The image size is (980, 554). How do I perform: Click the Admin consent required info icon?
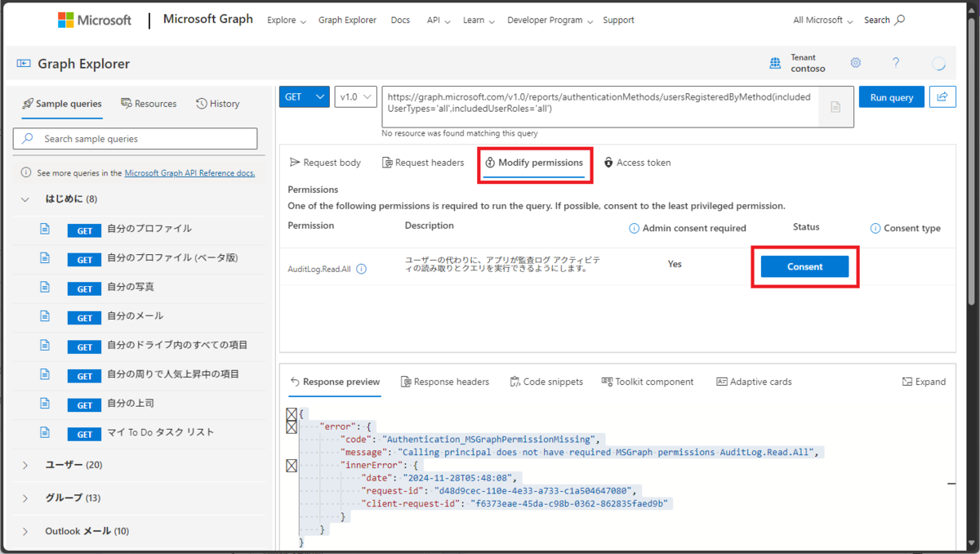[634, 229]
